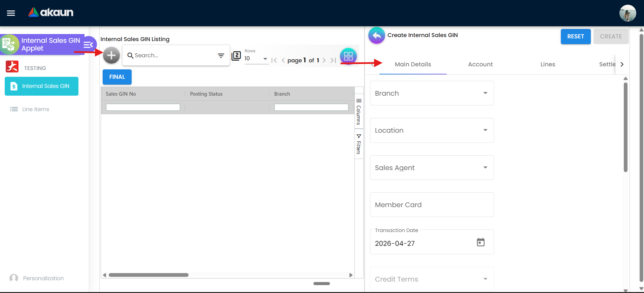Click the Sales GIN No filter input
Viewport: 644px width, 293px height.
[143, 107]
